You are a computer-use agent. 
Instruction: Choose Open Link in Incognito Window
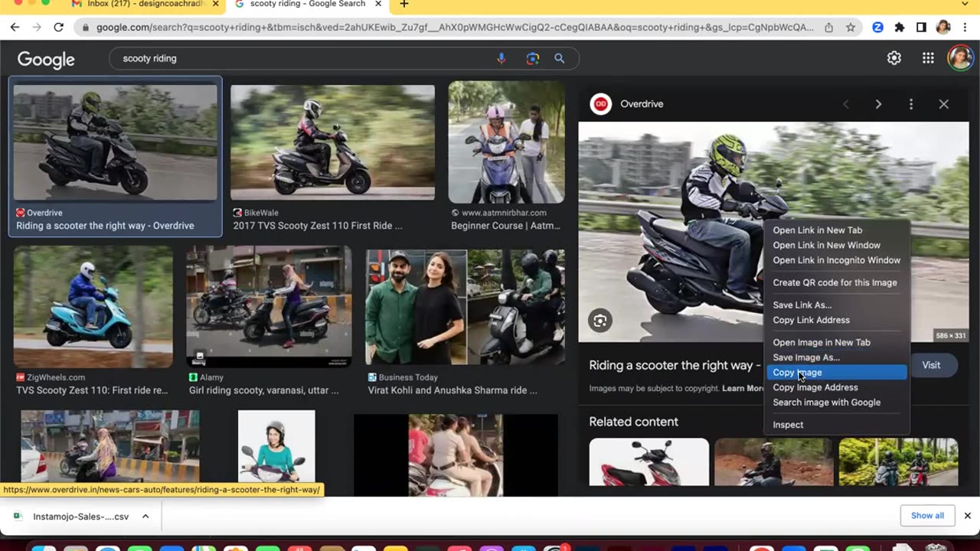836,260
